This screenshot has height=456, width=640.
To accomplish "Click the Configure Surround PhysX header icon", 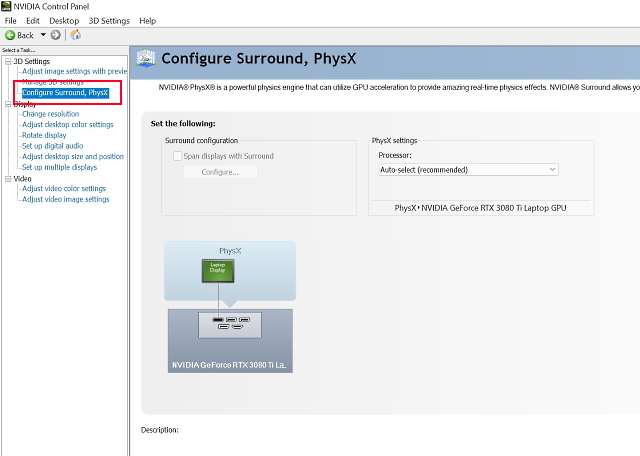I will (146, 60).
